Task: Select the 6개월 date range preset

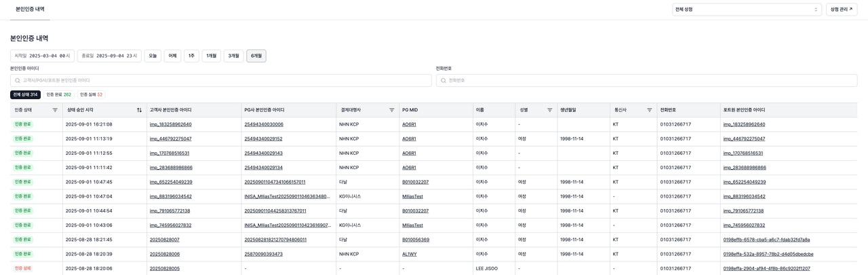Action: click(256, 56)
